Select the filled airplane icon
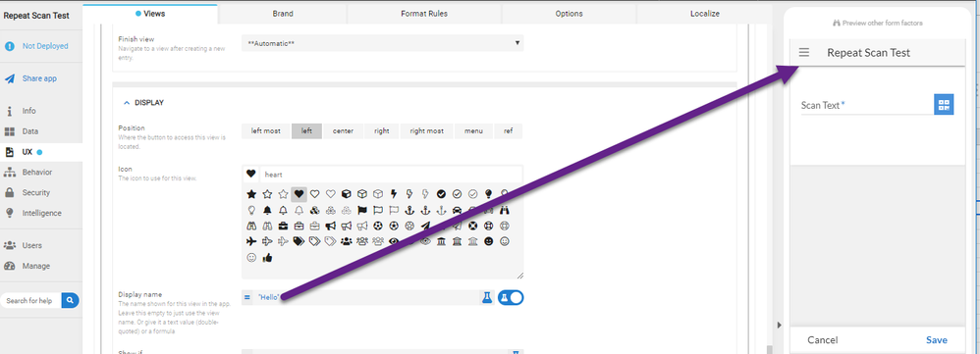The image size is (980, 354). click(251, 241)
